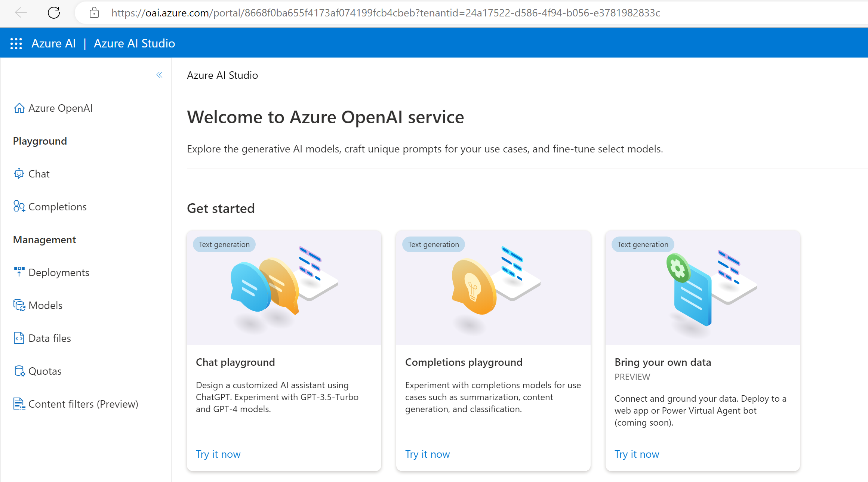The height and width of the screenshot is (482, 868).
Task: Open Quotas via the sidebar icon
Action: coord(19,371)
